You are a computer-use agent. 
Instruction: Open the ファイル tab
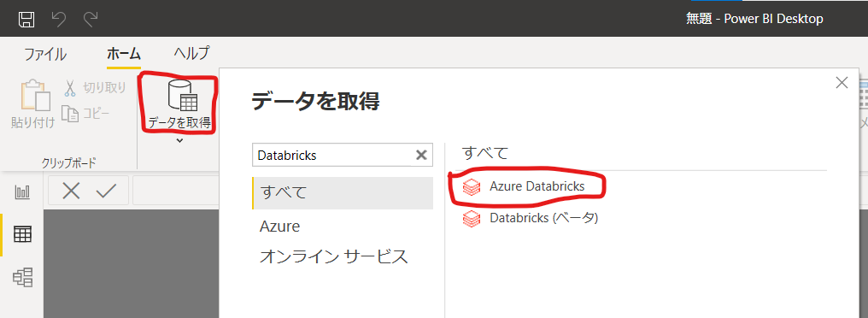(x=45, y=55)
